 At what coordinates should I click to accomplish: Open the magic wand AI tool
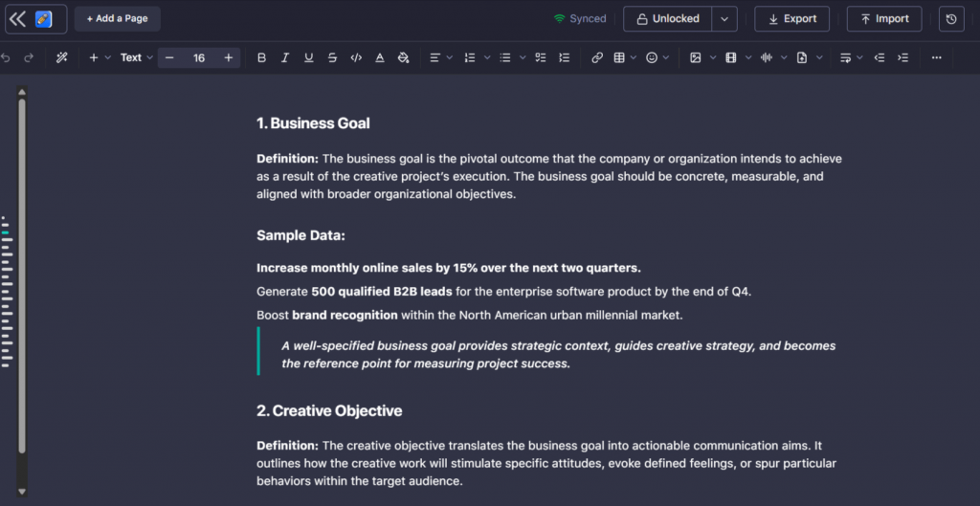pos(61,57)
